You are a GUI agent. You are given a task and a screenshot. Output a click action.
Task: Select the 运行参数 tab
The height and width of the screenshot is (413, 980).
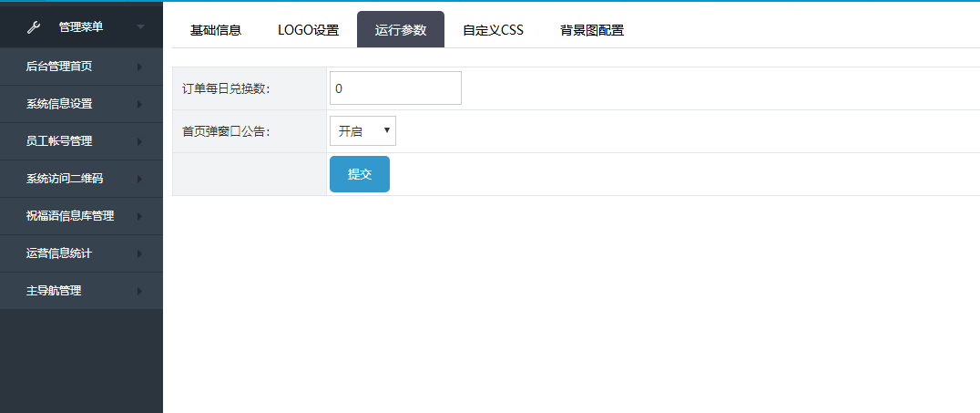click(x=401, y=29)
